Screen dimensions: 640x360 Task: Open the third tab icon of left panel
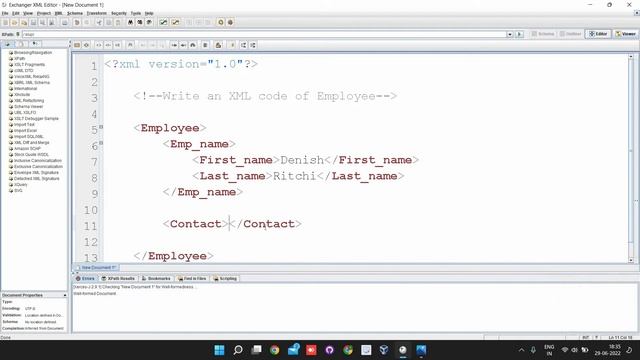(x=35, y=44)
